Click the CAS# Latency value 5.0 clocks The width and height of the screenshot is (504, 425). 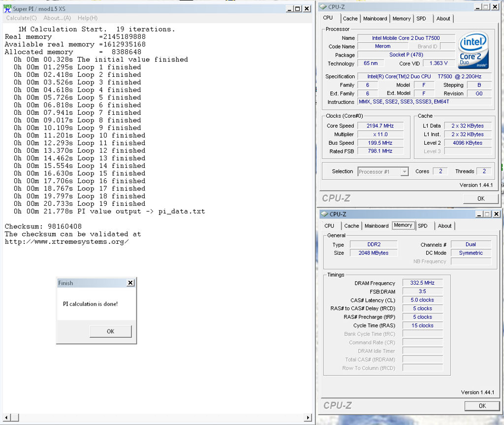pos(422,300)
